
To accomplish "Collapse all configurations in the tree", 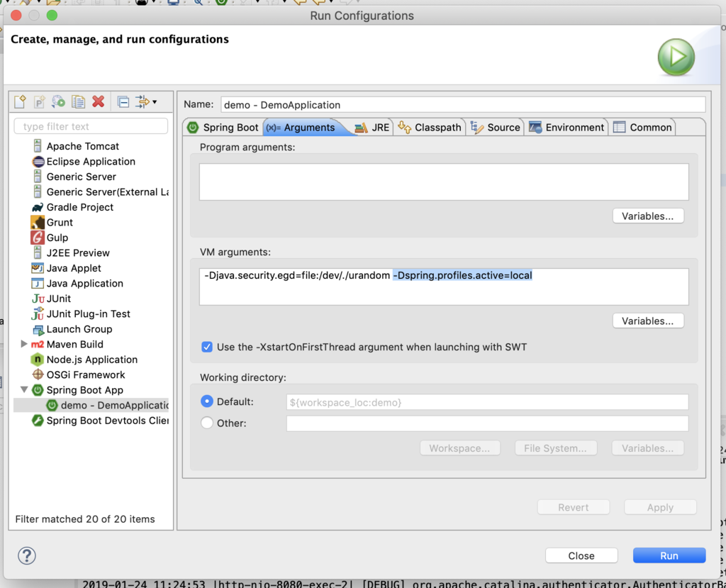I will (123, 101).
